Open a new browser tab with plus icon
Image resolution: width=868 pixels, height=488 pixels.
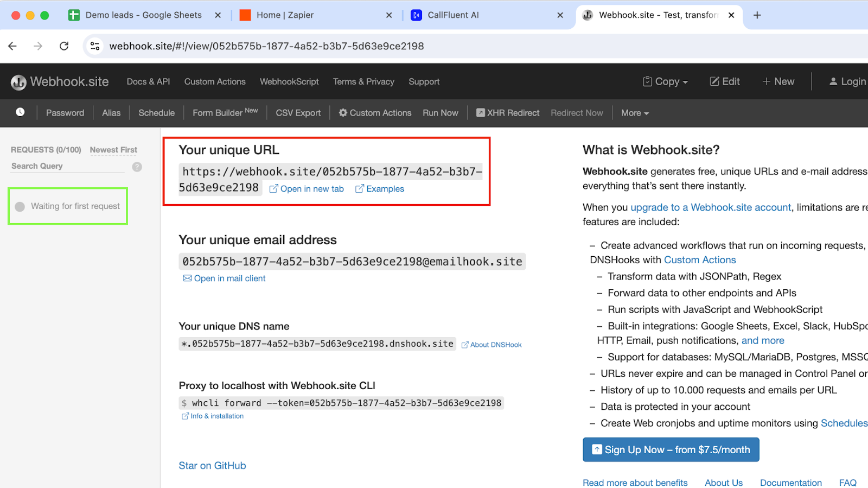click(757, 15)
